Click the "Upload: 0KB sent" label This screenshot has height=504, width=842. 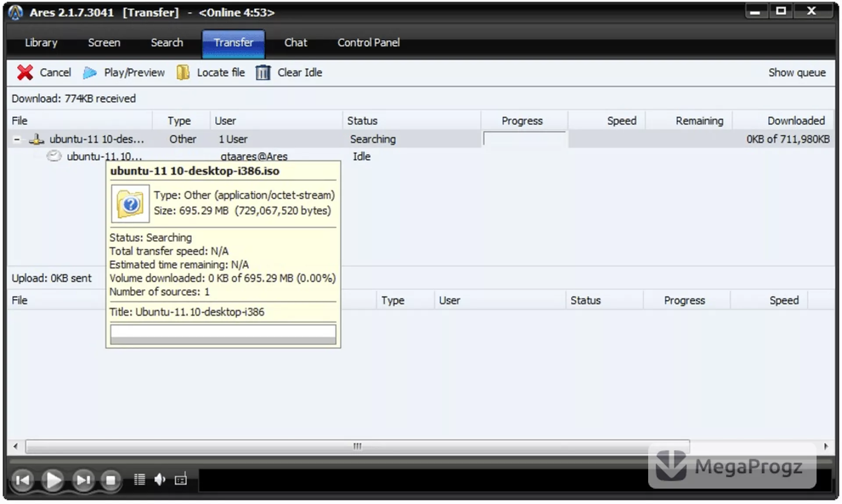coord(52,278)
